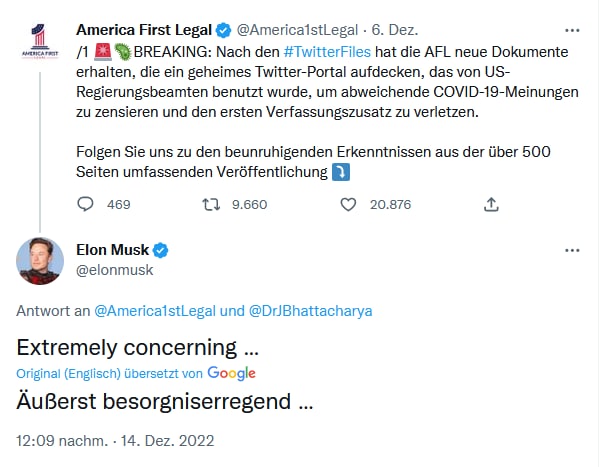Click @America1stLegal mention in reply line
The image size is (599, 467).
coord(155,311)
